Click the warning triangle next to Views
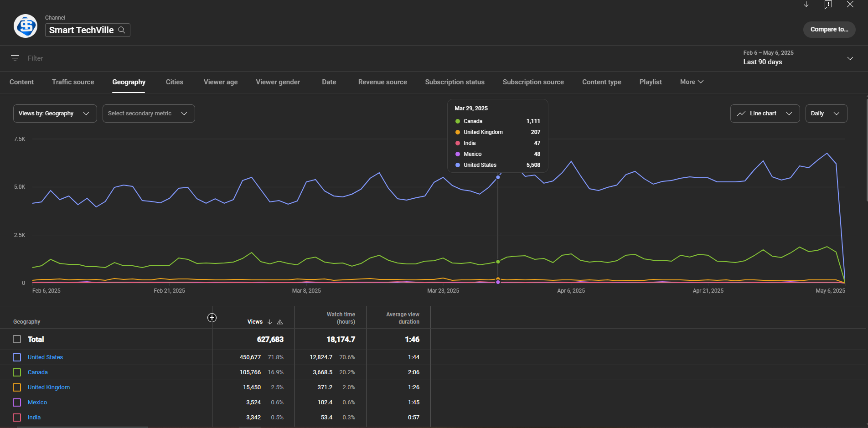Image resolution: width=868 pixels, height=428 pixels. click(280, 322)
